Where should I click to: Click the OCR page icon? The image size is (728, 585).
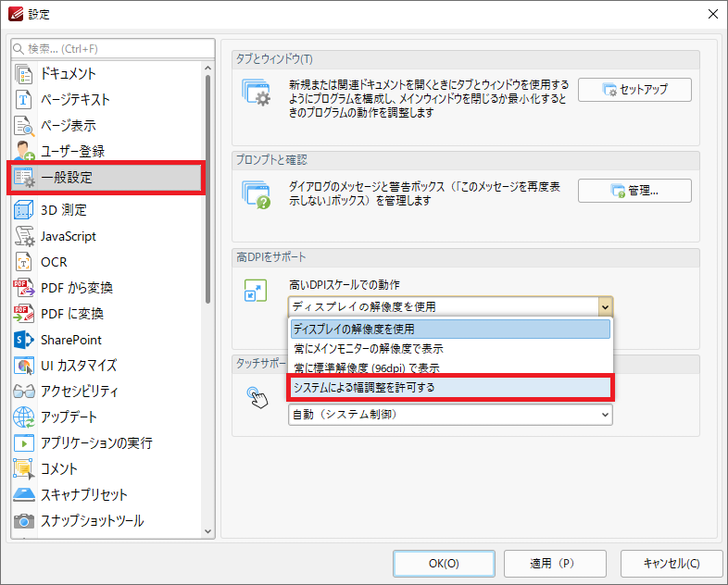(x=24, y=262)
